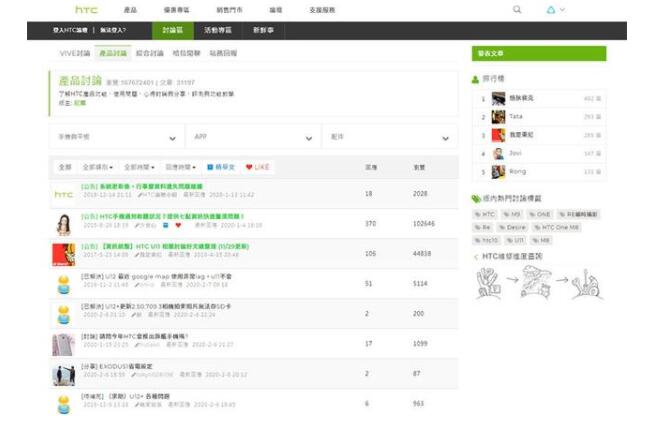
Task: Click woman avatar on thread with 102646 views
Action: [64, 224]
